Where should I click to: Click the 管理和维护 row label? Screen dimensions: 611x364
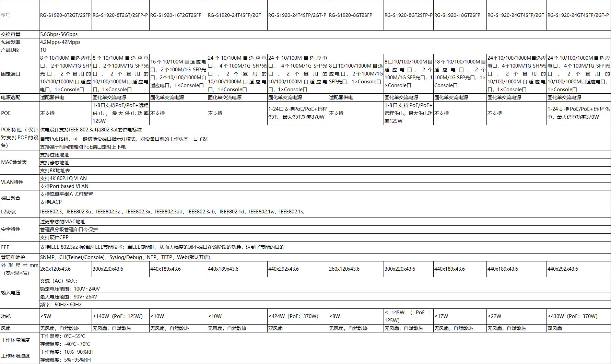(x=13, y=257)
